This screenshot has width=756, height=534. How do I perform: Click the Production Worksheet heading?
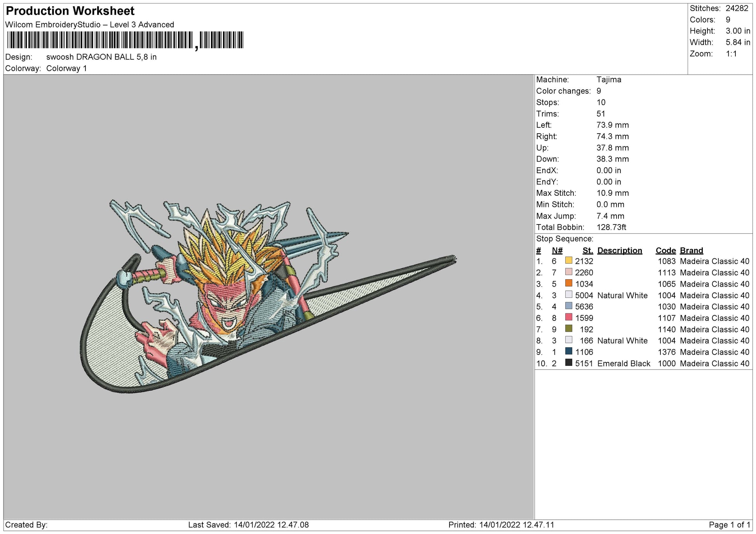(x=70, y=11)
